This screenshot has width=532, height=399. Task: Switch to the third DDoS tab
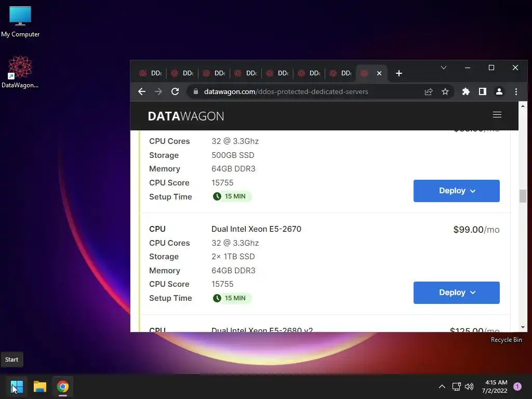(214, 73)
